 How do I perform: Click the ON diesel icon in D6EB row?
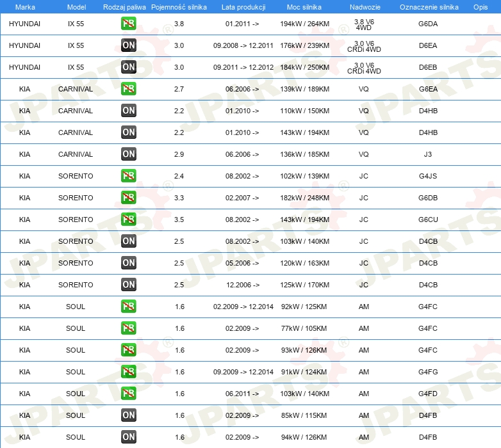[x=128, y=67]
